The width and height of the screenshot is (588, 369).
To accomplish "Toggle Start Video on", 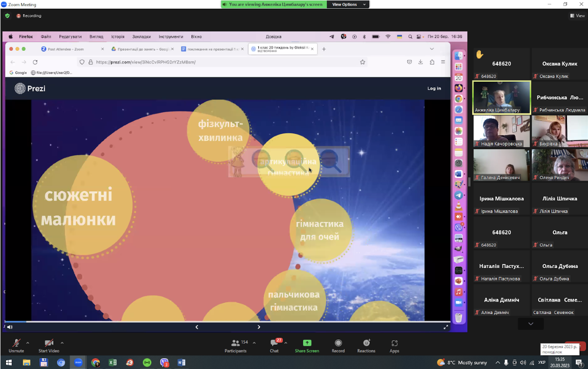I will [49, 346].
